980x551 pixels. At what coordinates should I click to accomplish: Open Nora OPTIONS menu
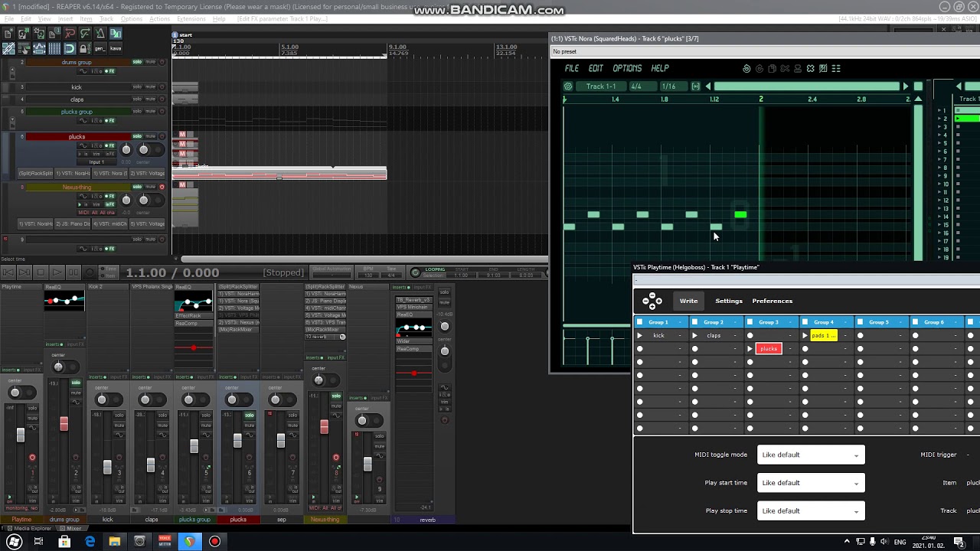627,69
